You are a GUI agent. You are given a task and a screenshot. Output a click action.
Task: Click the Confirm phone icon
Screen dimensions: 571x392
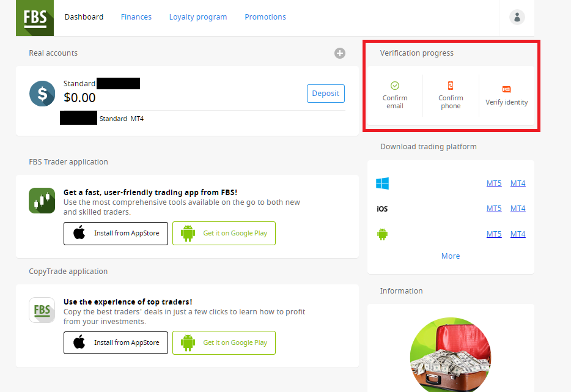click(451, 86)
